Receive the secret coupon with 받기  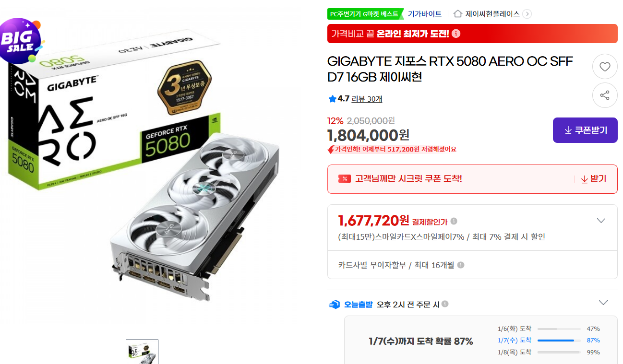[593, 179]
